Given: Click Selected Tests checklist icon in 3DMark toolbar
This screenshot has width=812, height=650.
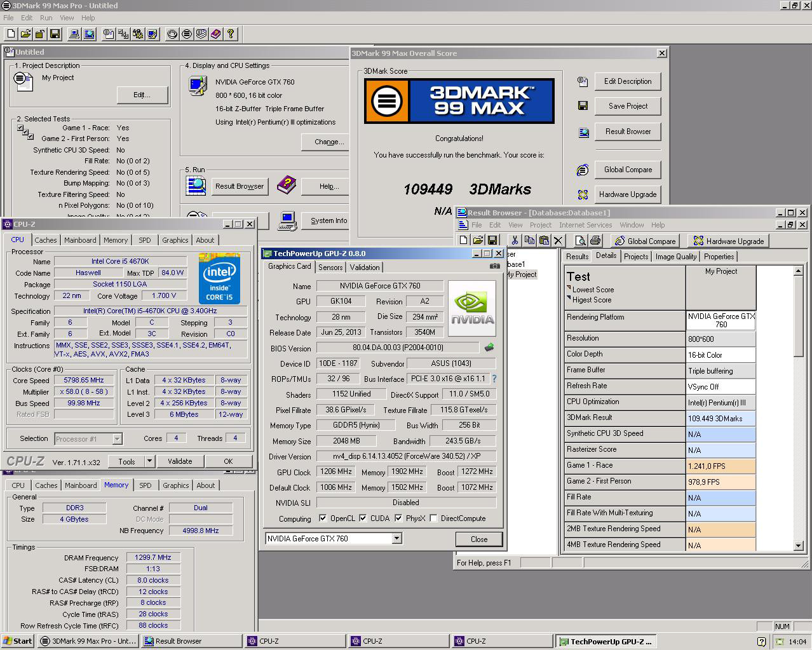Looking at the screenshot, I should 123,34.
